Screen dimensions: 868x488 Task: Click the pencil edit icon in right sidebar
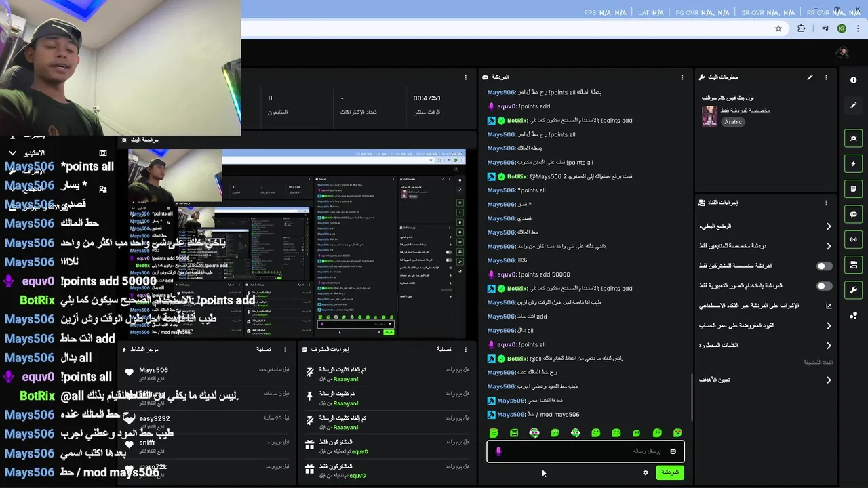point(853,106)
